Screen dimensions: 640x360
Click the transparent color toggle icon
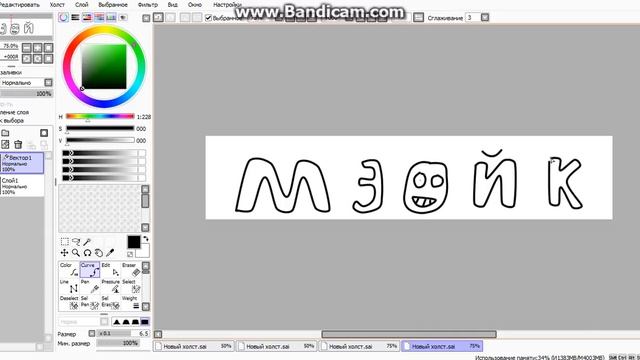(x=130, y=254)
